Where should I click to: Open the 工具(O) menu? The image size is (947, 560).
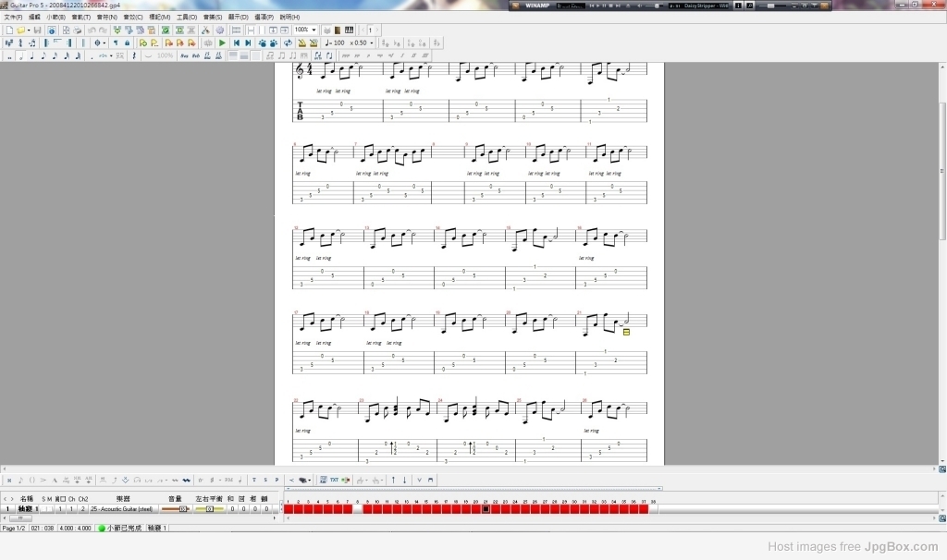click(x=186, y=18)
